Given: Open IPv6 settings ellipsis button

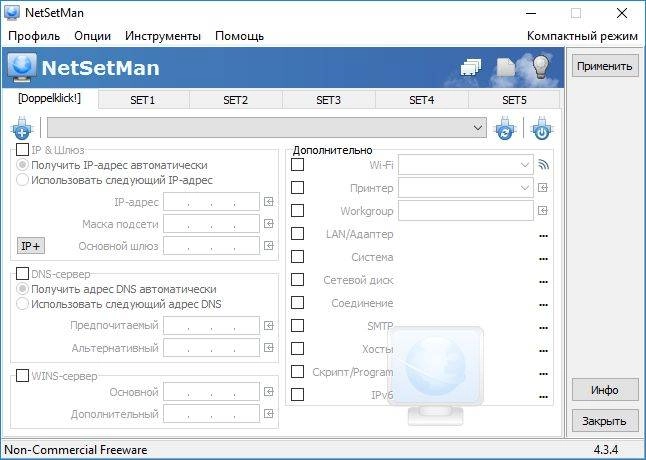Looking at the screenshot, I should [x=543, y=397].
